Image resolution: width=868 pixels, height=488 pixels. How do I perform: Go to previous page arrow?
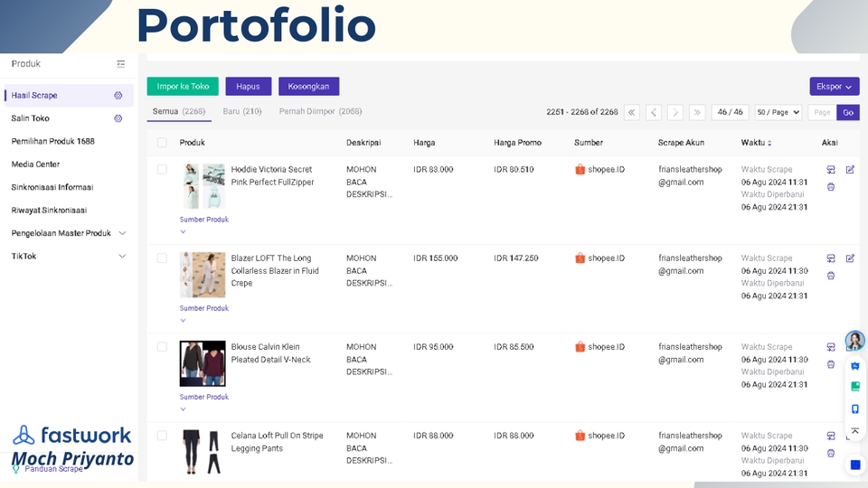pos(654,112)
